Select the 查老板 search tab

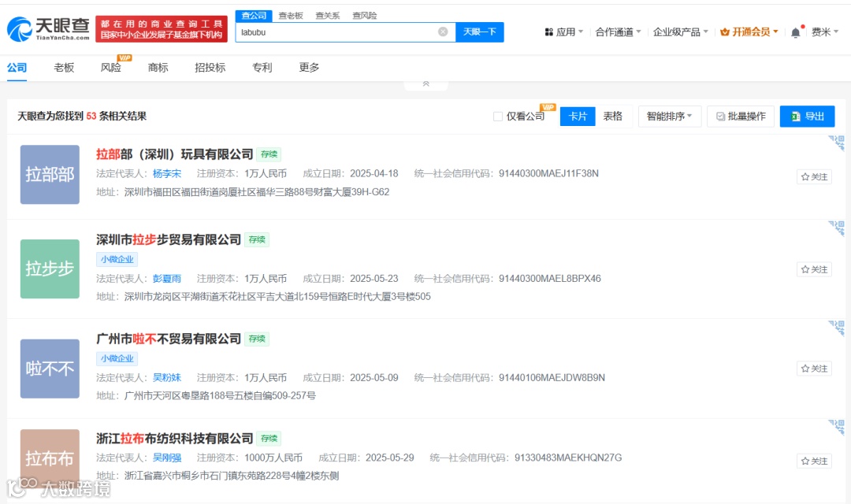tap(291, 16)
